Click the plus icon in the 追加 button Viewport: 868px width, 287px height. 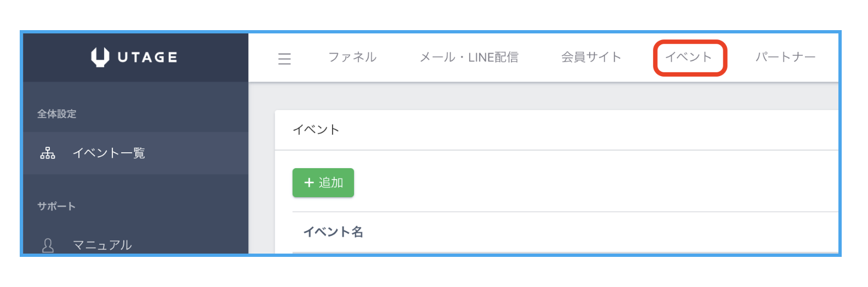pyautogui.click(x=309, y=182)
